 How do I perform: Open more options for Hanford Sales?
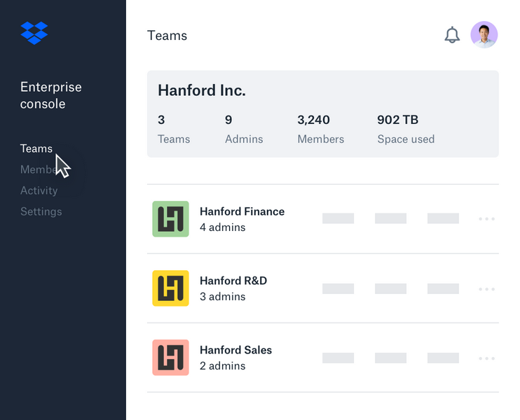click(x=486, y=358)
